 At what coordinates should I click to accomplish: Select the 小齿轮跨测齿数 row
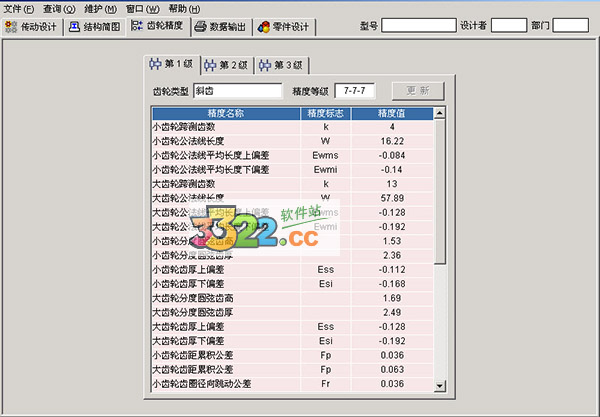point(293,127)
